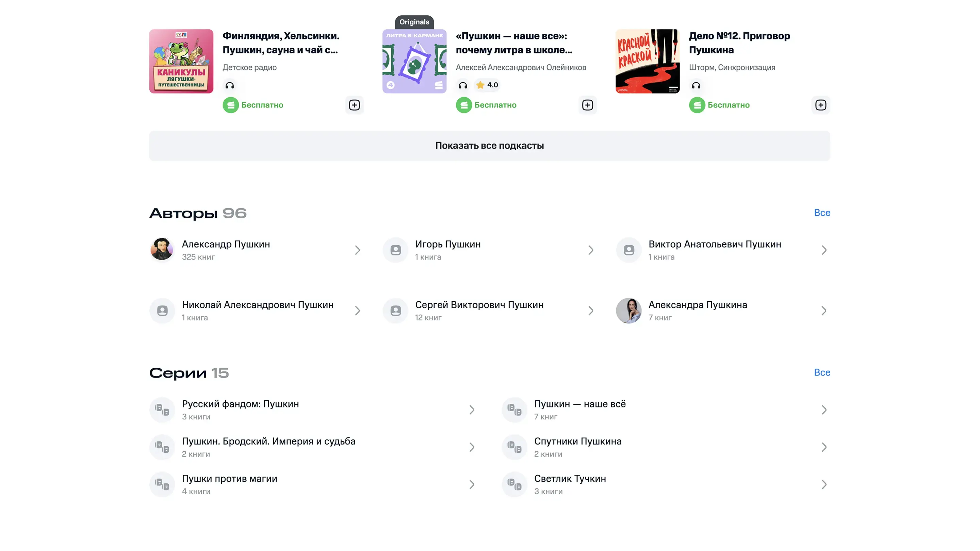The image size is (980, 551).
Task: Click Александра Пушкина author photo
Action: pyautogui.click(x=628, y=310)
